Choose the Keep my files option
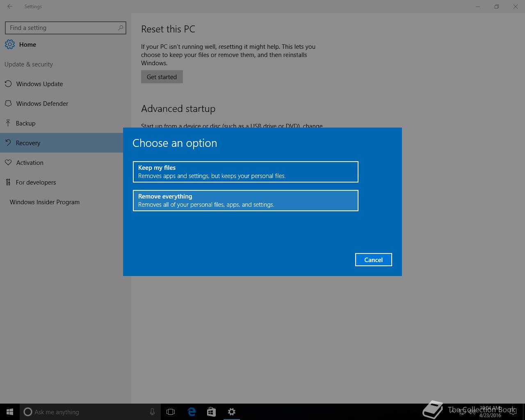 tap(245, 172)
